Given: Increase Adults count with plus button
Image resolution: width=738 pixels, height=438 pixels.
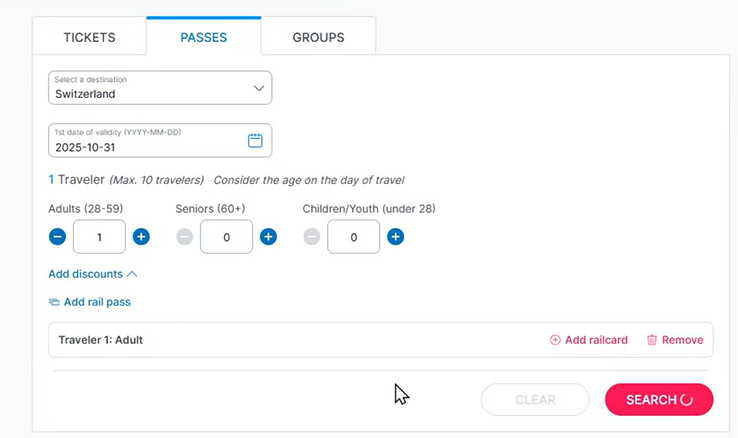Looking at the screenshot, I should pos(141,237).
